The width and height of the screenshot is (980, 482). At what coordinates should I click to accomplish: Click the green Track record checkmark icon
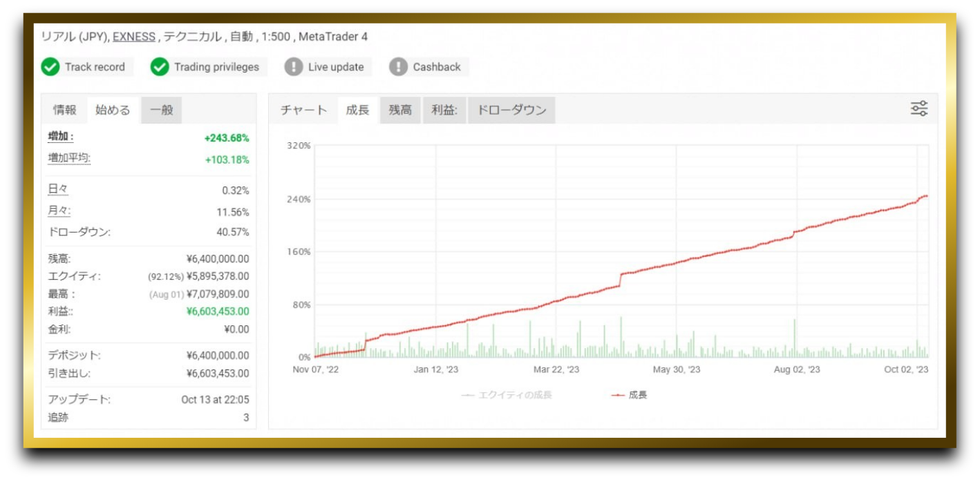50,67
